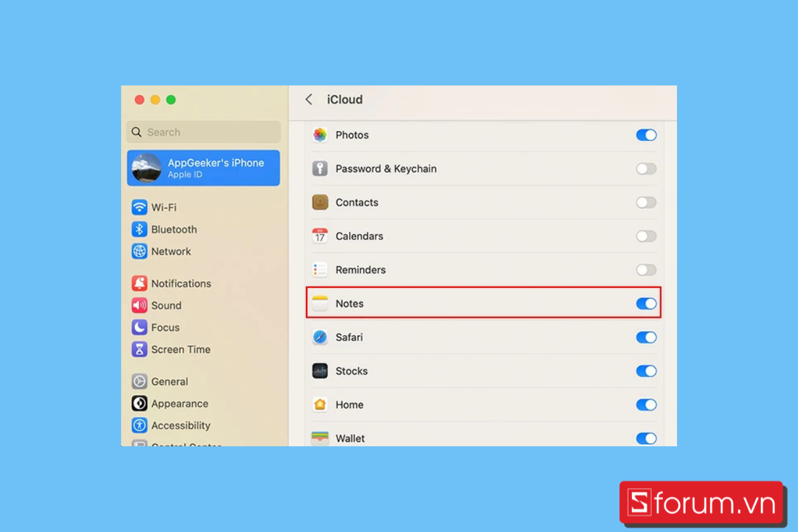Click the Screen Time hourglass icon
Image resolution: width=798 pixels, height=532 pixels.
pyautogui.click(x=139, y=349)
